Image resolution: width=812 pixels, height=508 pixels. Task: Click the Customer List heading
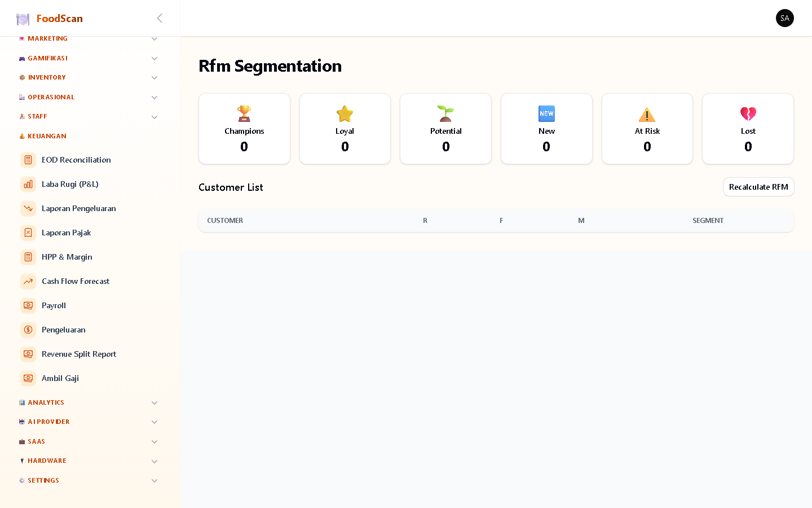[x=231, y=187]
